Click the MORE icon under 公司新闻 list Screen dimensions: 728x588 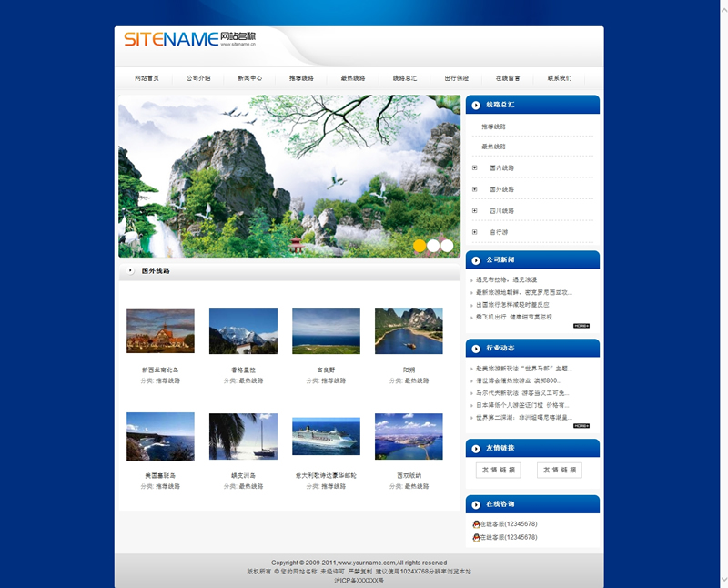click(x=581, y=326)
